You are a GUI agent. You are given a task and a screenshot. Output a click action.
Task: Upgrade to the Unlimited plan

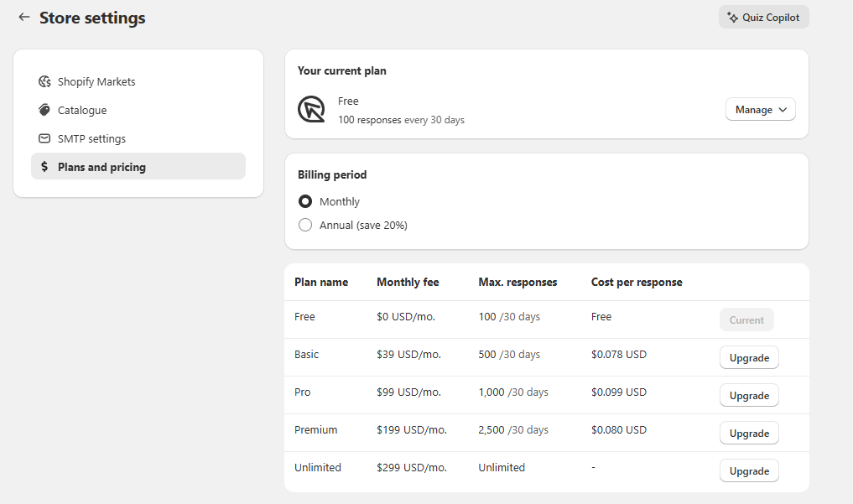pos(749,470)
